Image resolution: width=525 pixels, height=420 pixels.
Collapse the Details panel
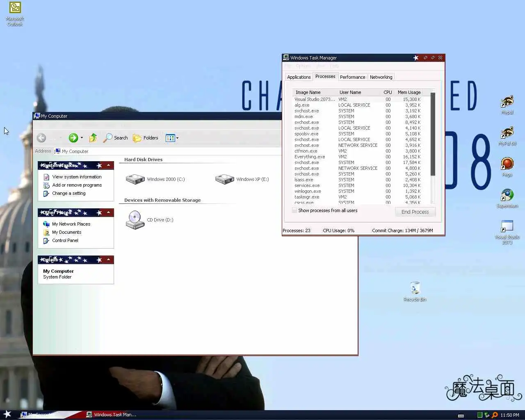click(108, 260)
